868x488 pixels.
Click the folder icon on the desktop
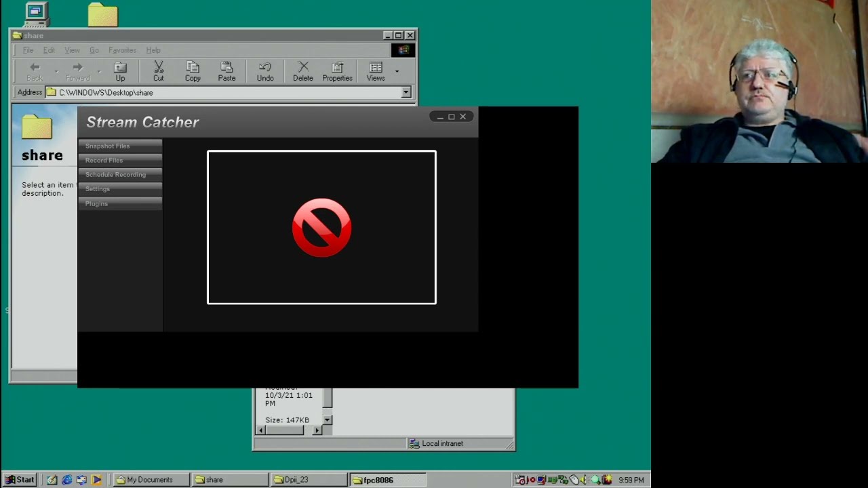[103, 15]
